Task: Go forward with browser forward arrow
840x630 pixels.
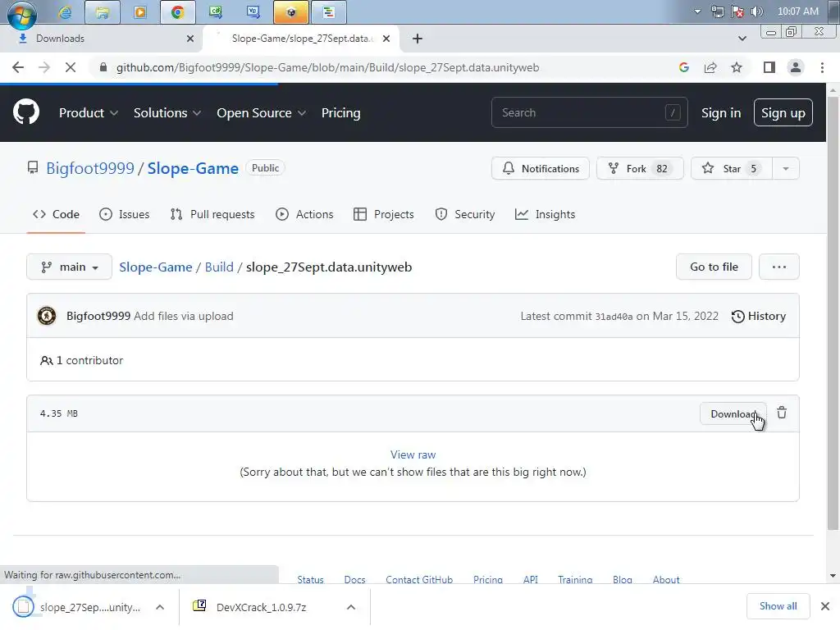Action: (44, 67)
